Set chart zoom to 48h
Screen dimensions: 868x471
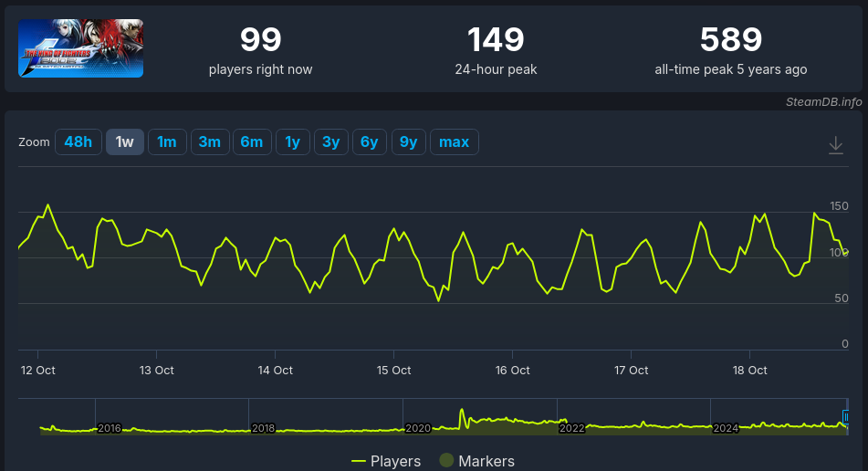point(78,141)
